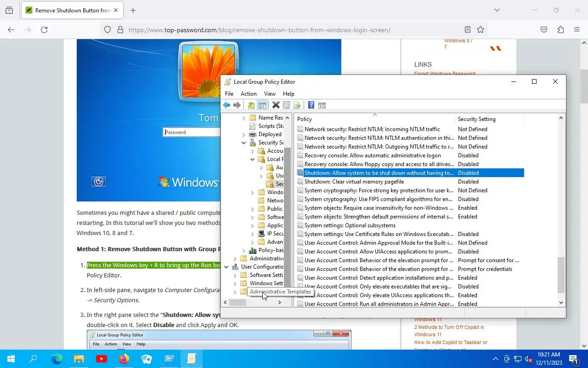Collapse Security Settings tree node
This screenshot has width=588, height=368.
[243, 143]
